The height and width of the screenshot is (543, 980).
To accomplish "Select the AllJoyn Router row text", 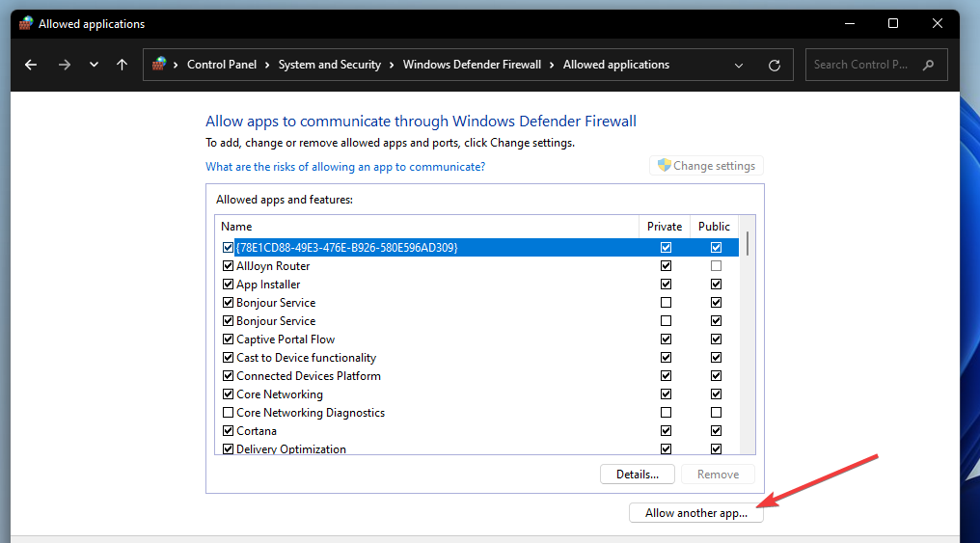I will 273,265.
